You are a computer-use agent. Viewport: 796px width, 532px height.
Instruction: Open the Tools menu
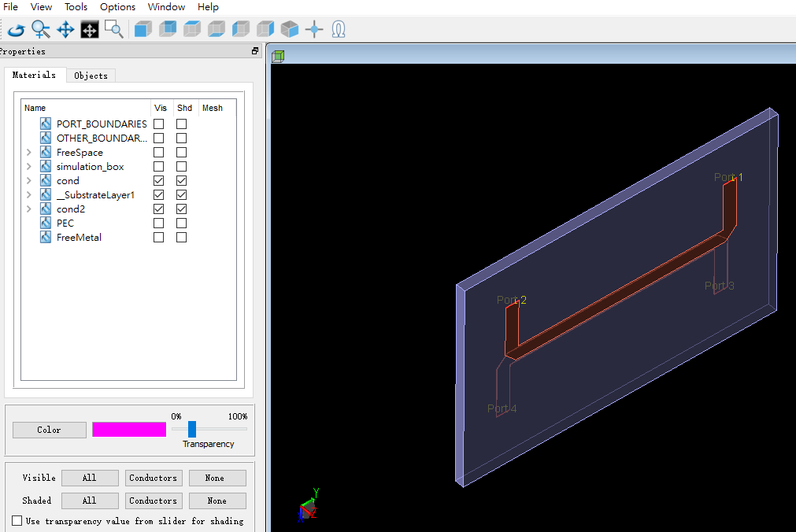[x=76, y=7]
